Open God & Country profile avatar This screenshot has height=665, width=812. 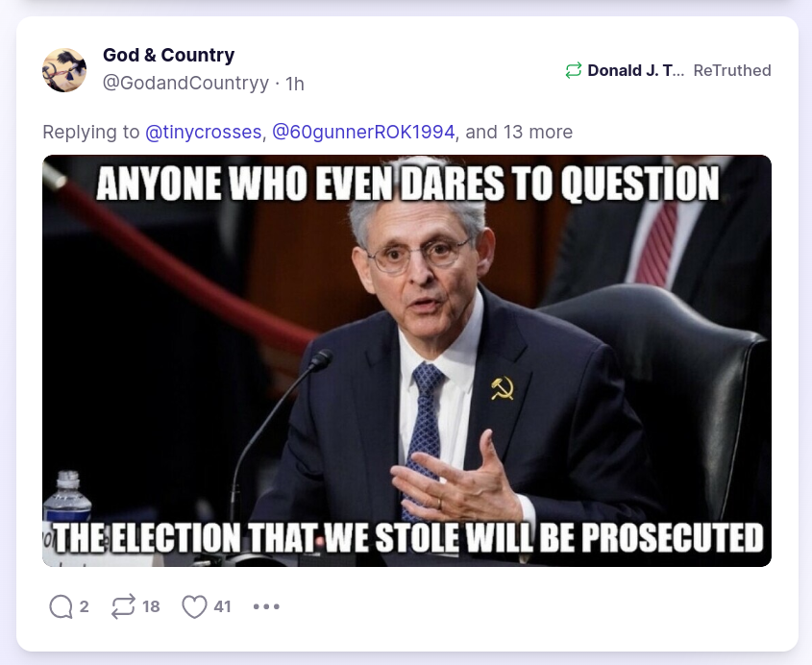tap(64, 70)
